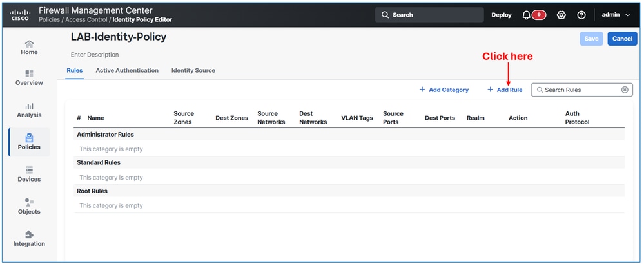This screenshot has height=264, width=644.
Task: Click the Dest Networks column header
Action: click(313, 118)
